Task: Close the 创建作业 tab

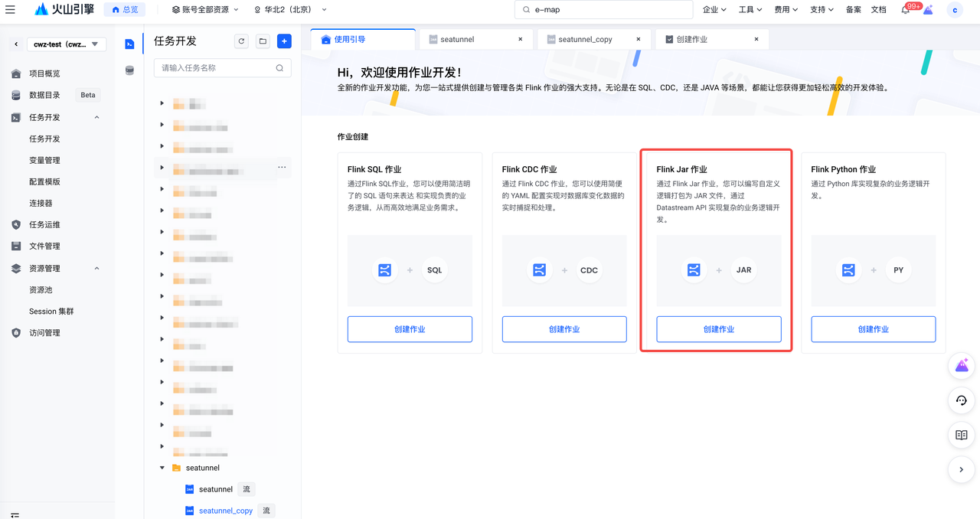Action: (x=756, y=39)
